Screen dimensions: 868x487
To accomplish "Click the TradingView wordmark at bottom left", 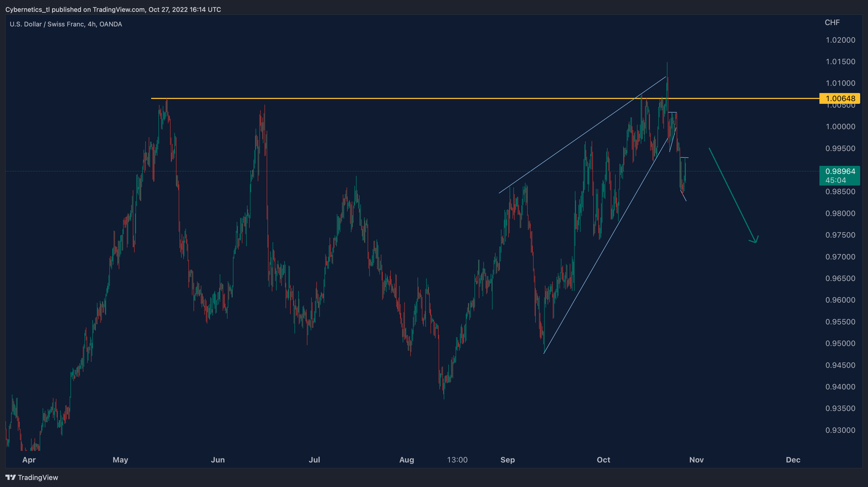I will tap(38, 477).
